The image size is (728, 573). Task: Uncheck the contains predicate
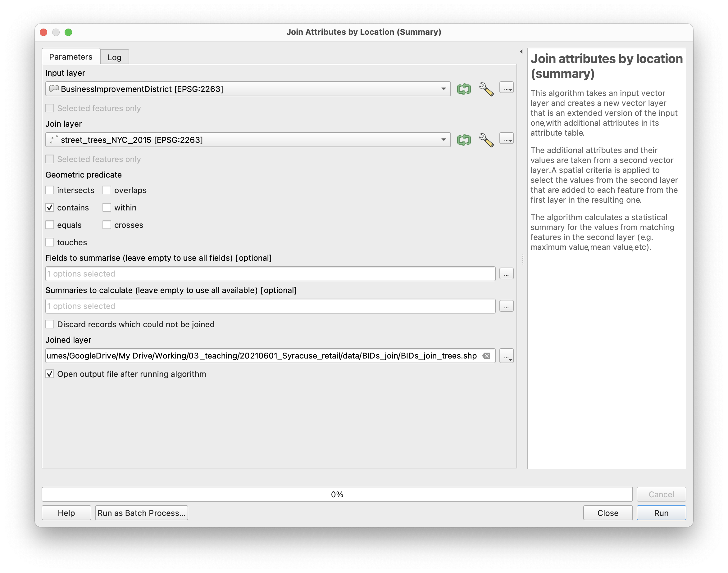coord(50,208)
